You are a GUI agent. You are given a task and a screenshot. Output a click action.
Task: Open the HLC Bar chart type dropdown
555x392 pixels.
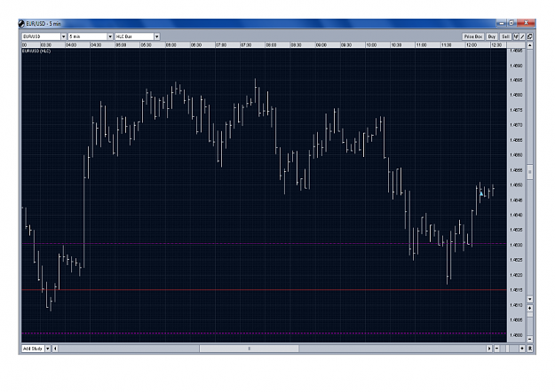pos(157,36)
